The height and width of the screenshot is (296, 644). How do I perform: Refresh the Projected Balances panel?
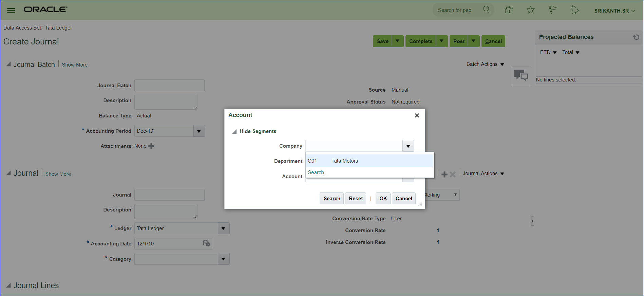coord(636,37)
